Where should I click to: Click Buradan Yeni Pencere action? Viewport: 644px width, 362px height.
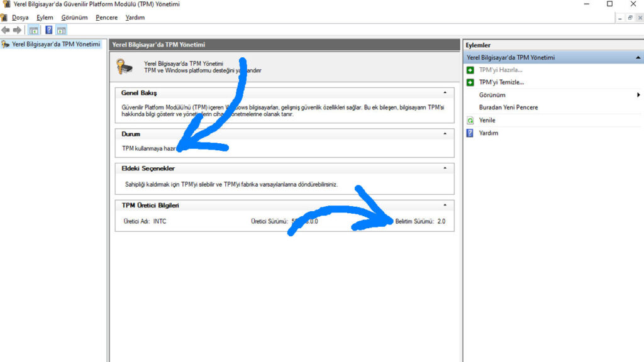pyautogui.click(x=508, y=107)
